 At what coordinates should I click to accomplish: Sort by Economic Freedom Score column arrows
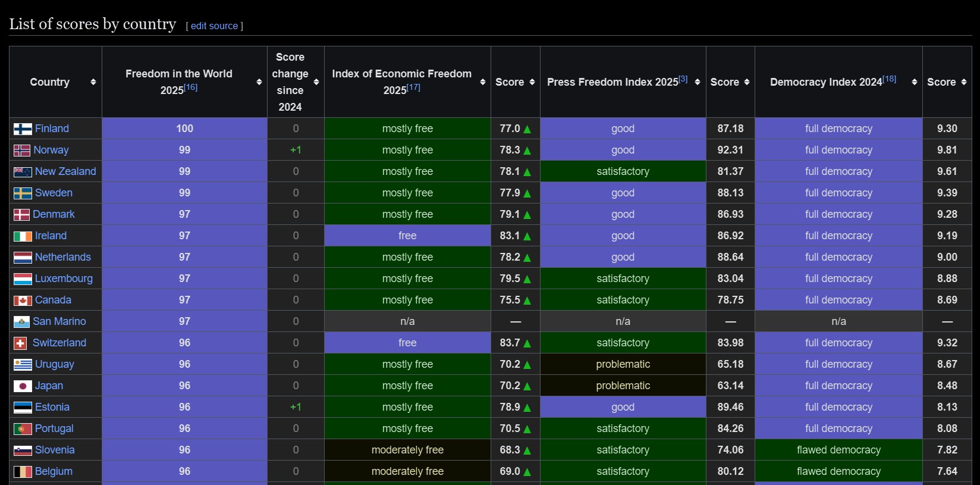point(532,82)
